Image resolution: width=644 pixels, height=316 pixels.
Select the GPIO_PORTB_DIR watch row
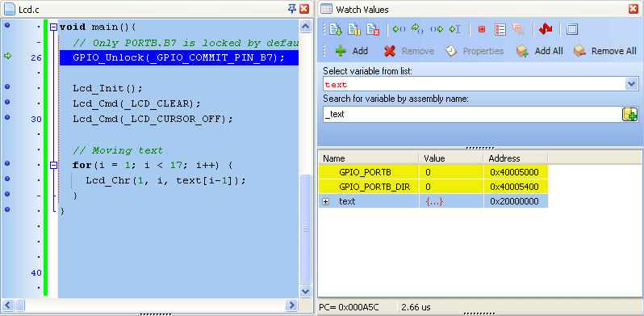[433, 187]
